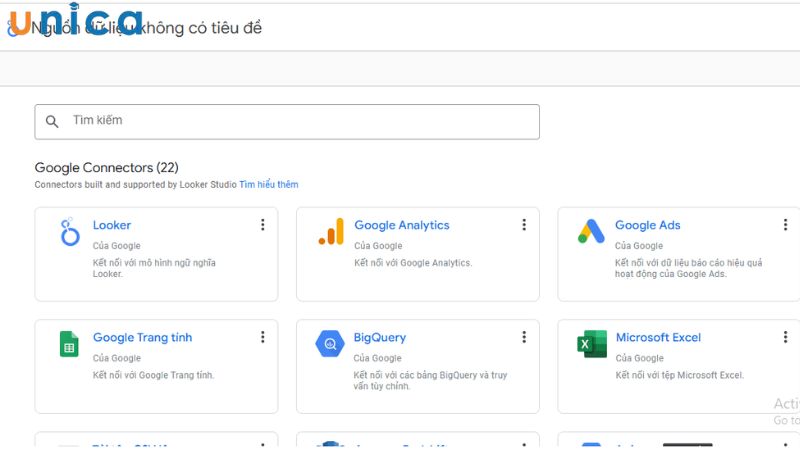Open more options for Google Trang tính
The height and width of the screenshot is (450, 800).
pos(263,337)
